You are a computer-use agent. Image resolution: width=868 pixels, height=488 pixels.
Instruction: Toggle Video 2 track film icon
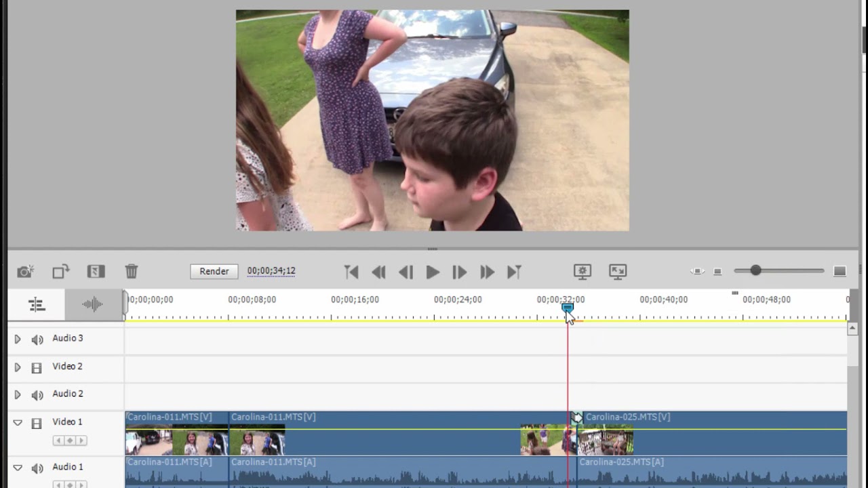click(x=37, y=367)
